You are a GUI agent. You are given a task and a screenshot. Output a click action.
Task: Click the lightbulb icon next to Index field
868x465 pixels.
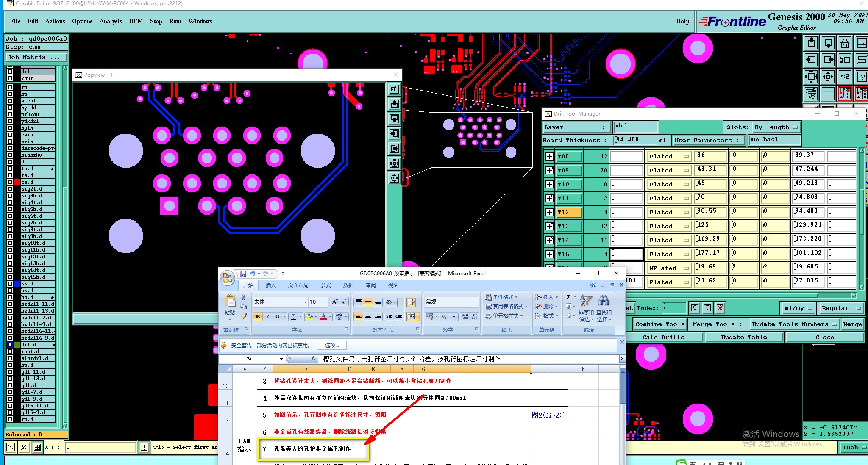pyautogui.click(x=695, y=308)
